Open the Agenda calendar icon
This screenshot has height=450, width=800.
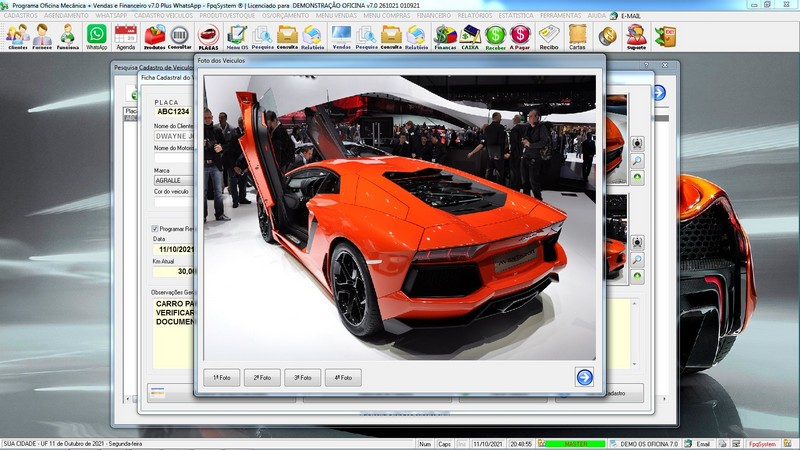125,37
